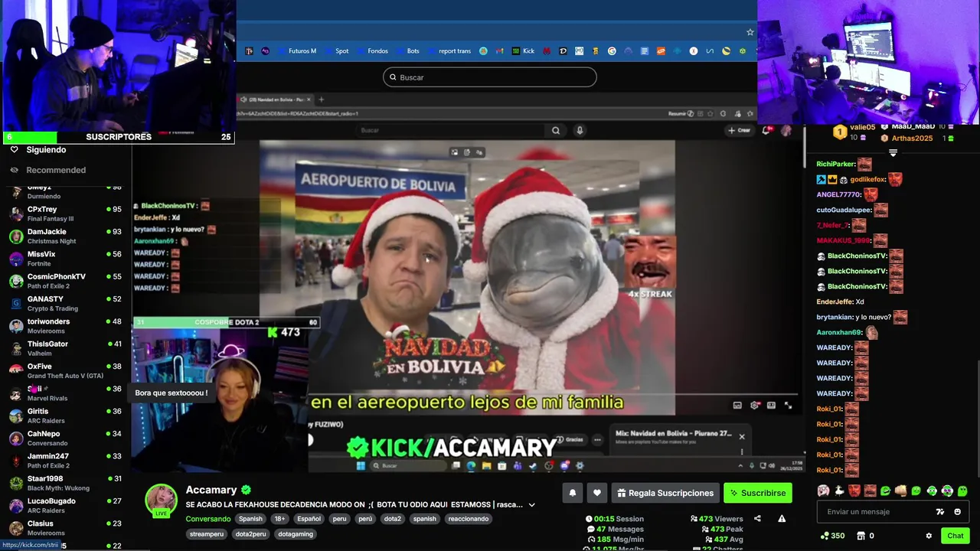
Task: Close the Mix Navidad en Bolivia popup
Action: click(x=741, y=436)
